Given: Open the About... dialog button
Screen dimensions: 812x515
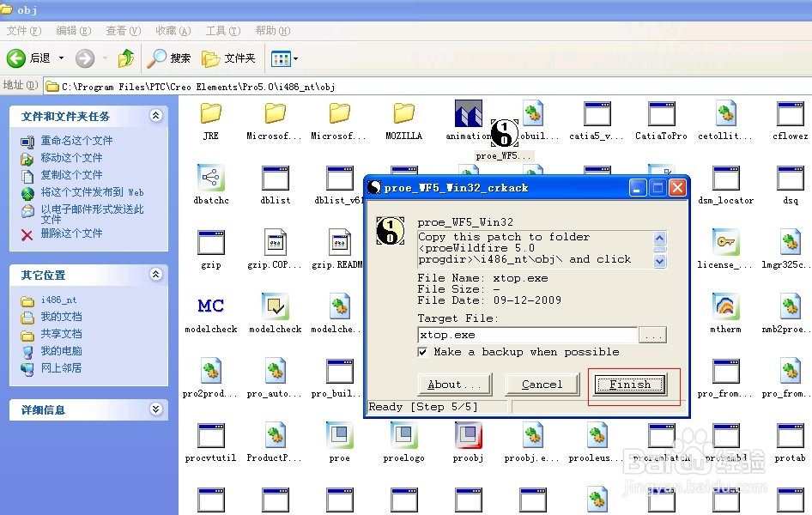Looking at the screenshot, I should coord(454,385).
